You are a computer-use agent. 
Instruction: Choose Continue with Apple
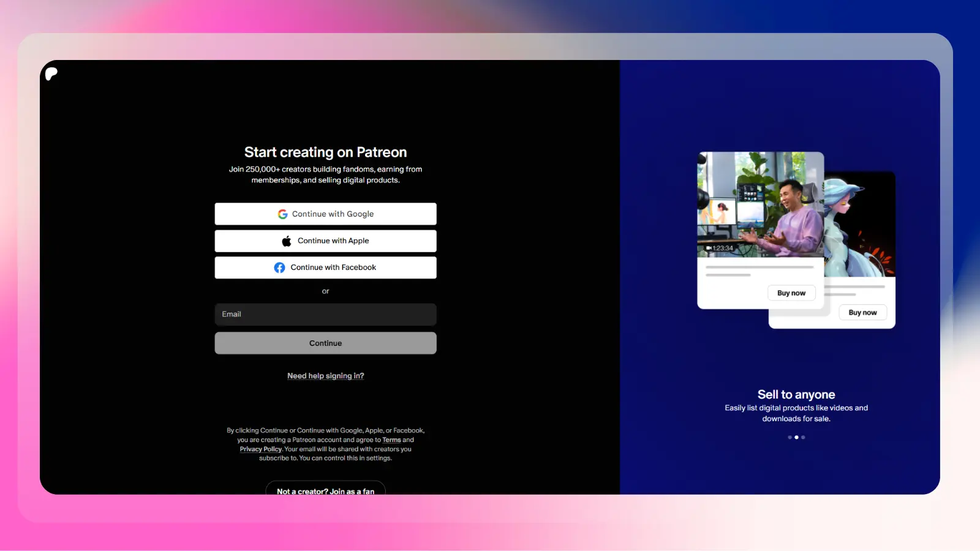click(x=325, y=241)
